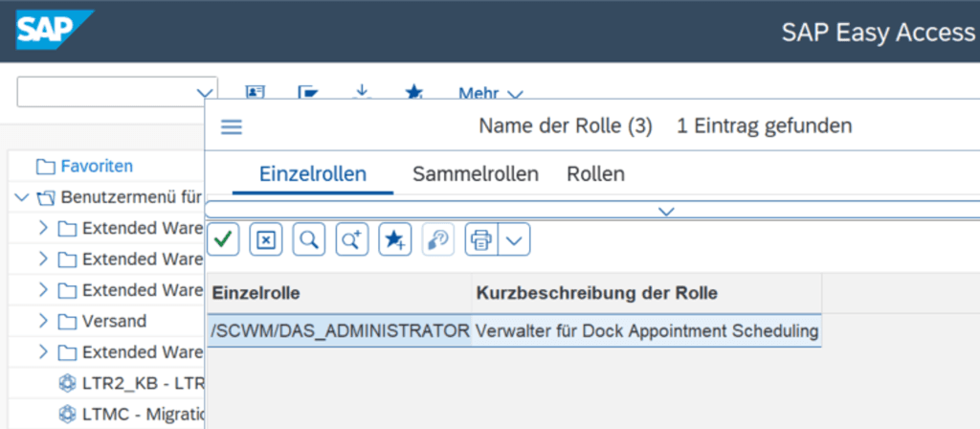Click the LTMC cube icon
980x429 pixels.
coord(67,414)
